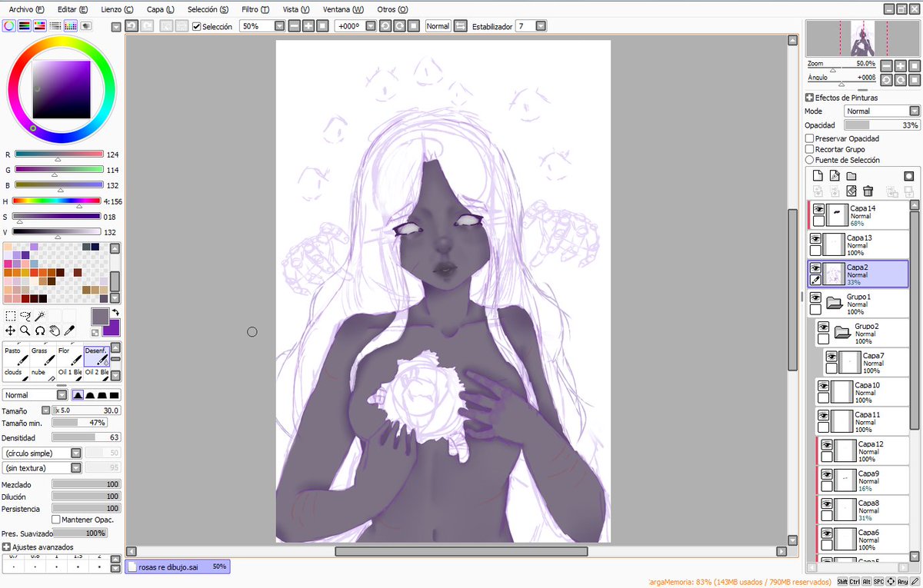This screenshot has width=923, height=588.
Task: Select the Flor brush preset
Action: (70, 356)
